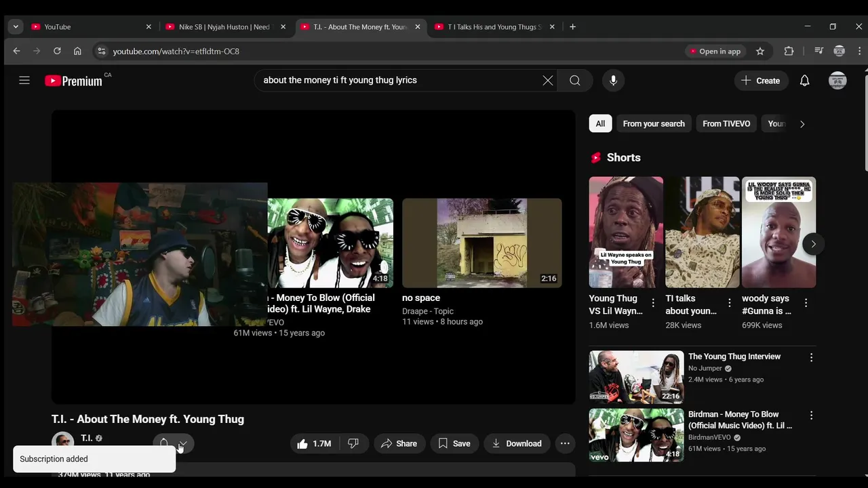
Task: Open more actions under the video
Action: tap(565, 443)
